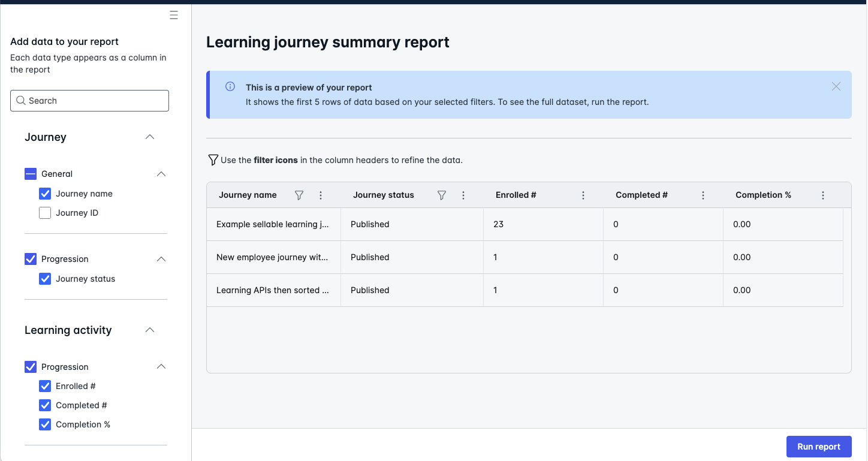Open the Journey name column options menu
This screenshot has height=461, width=868.
321,195
